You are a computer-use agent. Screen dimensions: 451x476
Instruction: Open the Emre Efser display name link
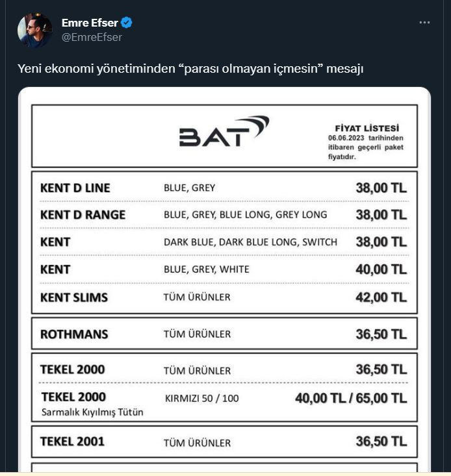(x=90, y=23)
